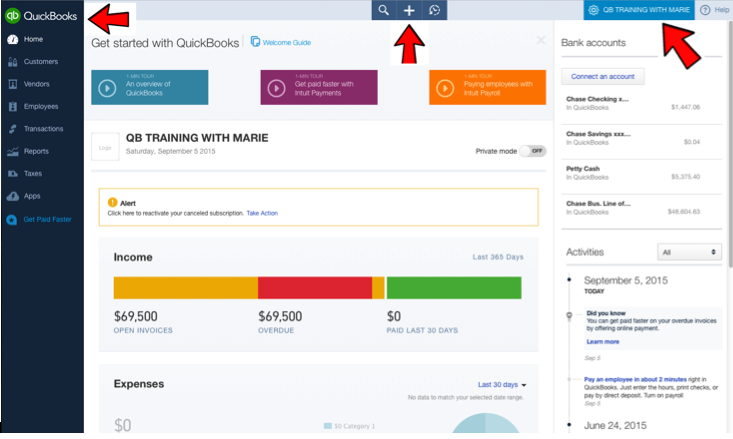Click the PAID LAST 30 DAYS link
Image resolution: width=733 pixels, height=439 pixels.
(422, 331)
